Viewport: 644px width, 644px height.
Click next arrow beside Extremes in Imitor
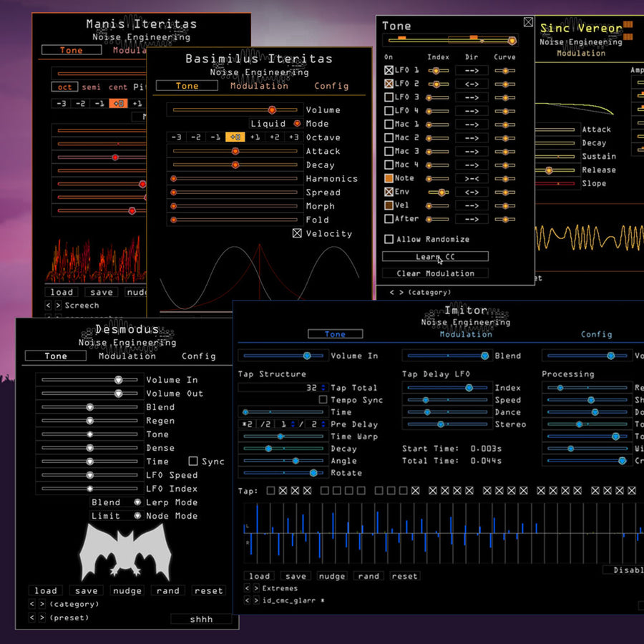pos(255,589)
